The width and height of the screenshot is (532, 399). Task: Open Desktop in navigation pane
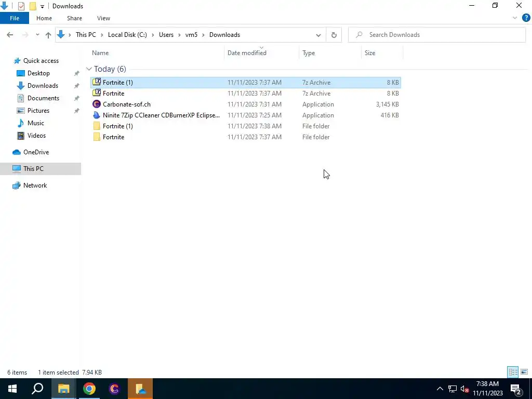38,73
